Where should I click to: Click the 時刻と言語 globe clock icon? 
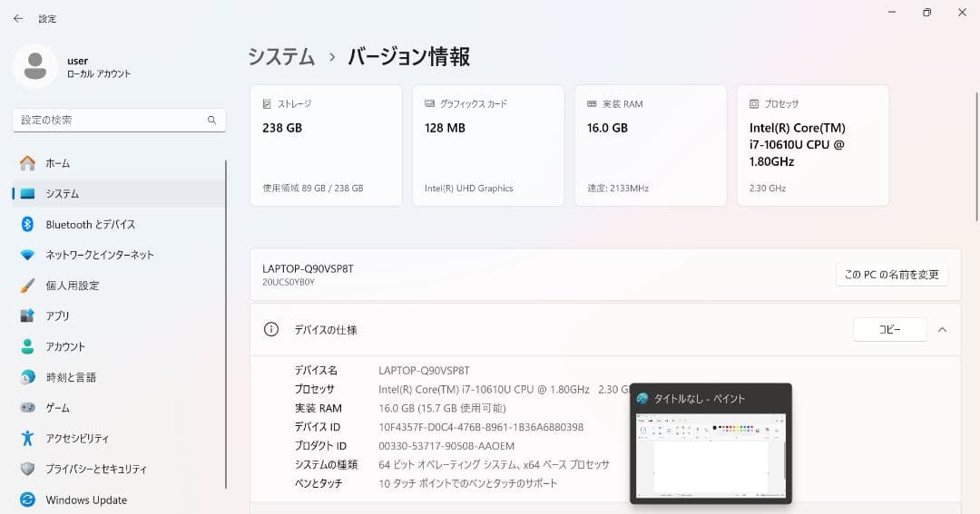pyautogui.click(x=27, y=377)
